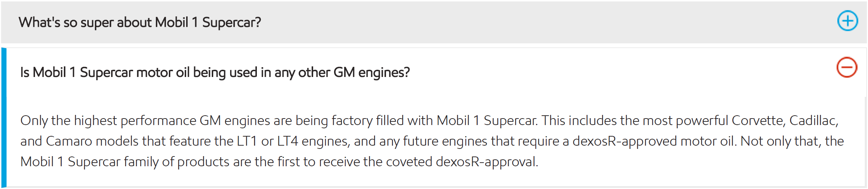Click the blue plus icon
The image size is (868, 189).
tap(847, 21)
